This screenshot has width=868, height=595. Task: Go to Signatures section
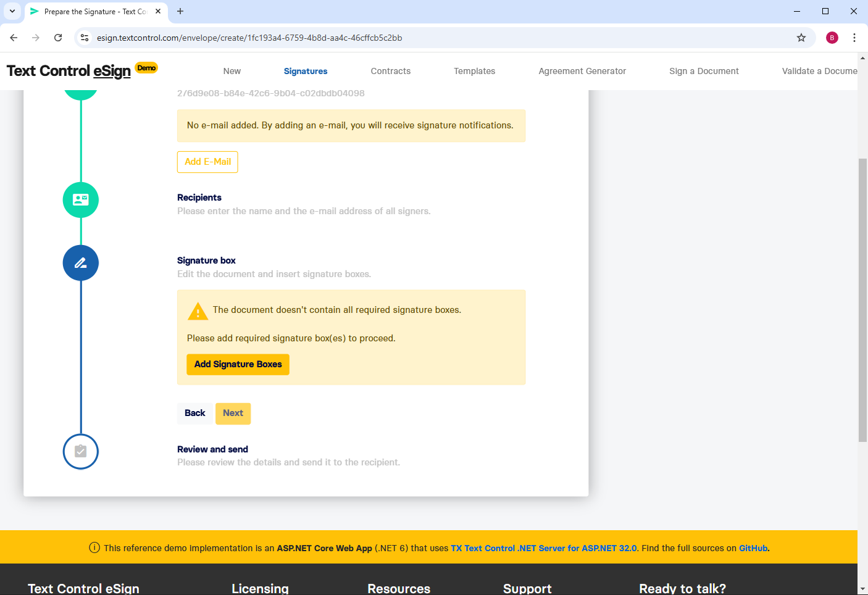(x=306, y=71)
